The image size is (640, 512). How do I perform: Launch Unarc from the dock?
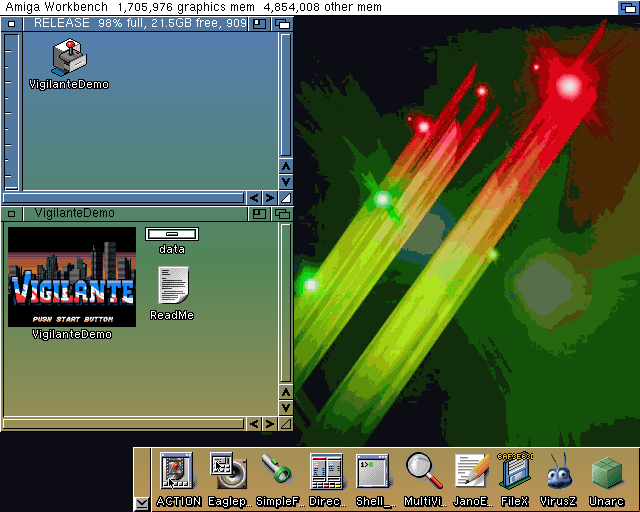pyautogui.click(x=607, y=472)
